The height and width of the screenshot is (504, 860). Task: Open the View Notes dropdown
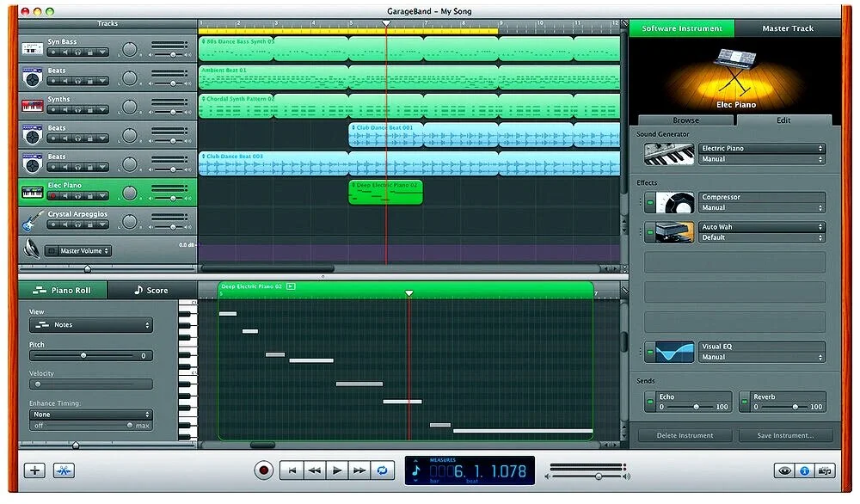tap(91, 324)
